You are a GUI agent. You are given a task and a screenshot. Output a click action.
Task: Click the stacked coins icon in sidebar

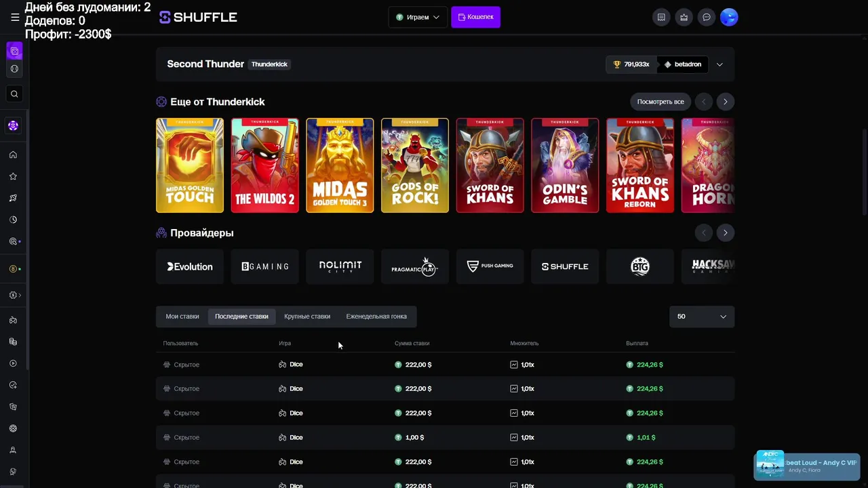[x=13, y=342]
